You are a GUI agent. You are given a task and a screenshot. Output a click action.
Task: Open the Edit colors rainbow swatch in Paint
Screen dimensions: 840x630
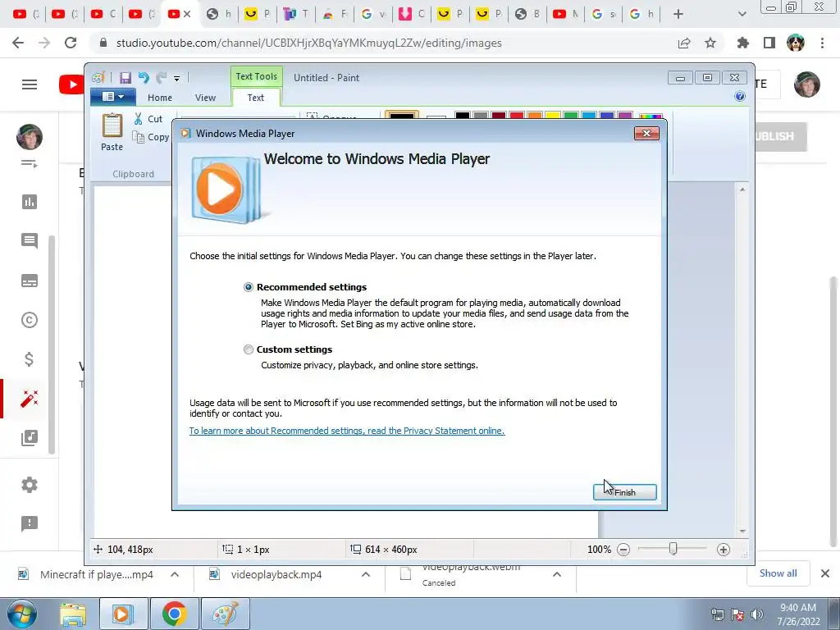pyautogui.click(x=651, y=116)
